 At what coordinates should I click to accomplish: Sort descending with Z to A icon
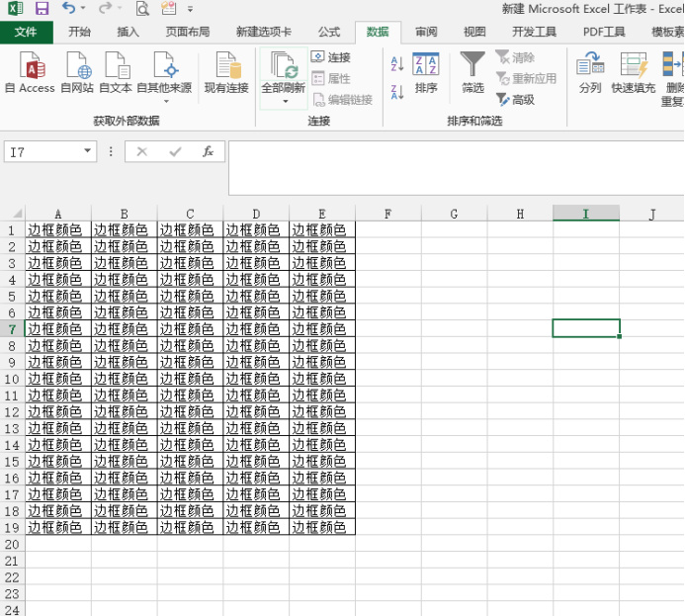tap(397, 92)
